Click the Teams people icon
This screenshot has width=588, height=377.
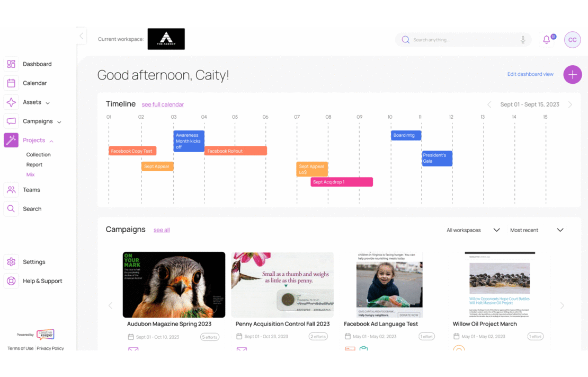tap(11, 190)
